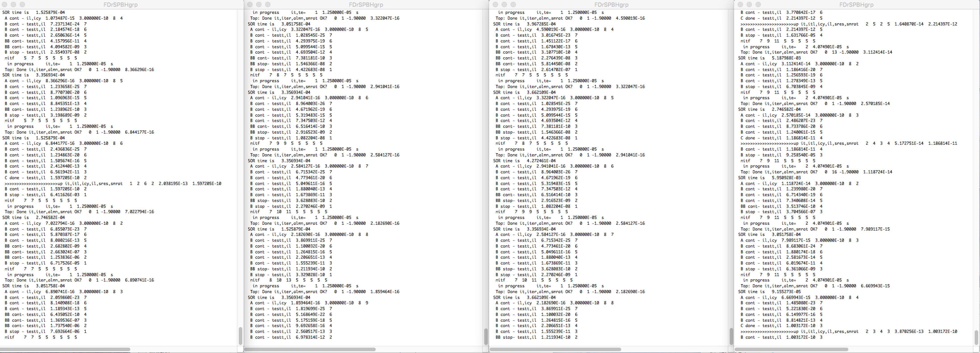Zoom the leftmost FDrSPBHgrp window
Screen dimensions: 980x353
pos(23,4)
